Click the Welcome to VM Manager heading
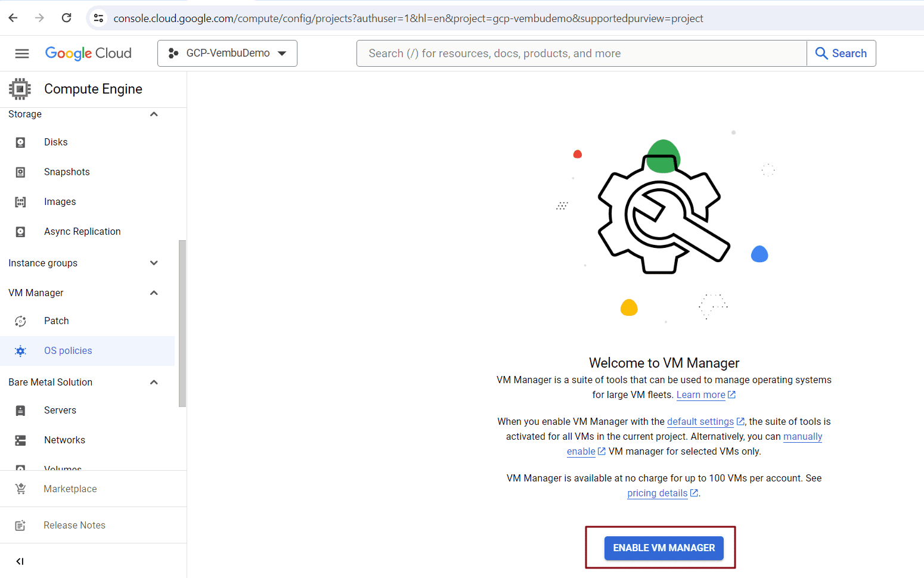924x578 pixels. click(x=664, y=363)
